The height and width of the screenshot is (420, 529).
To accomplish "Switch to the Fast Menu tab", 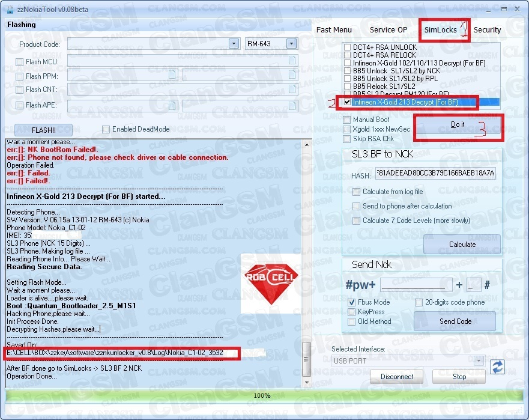I will [334, 29].
